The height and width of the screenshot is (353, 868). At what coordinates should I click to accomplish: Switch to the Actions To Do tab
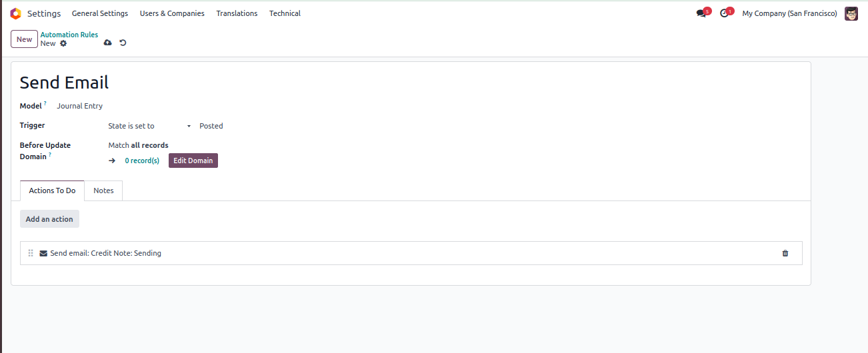pos(52,190)
